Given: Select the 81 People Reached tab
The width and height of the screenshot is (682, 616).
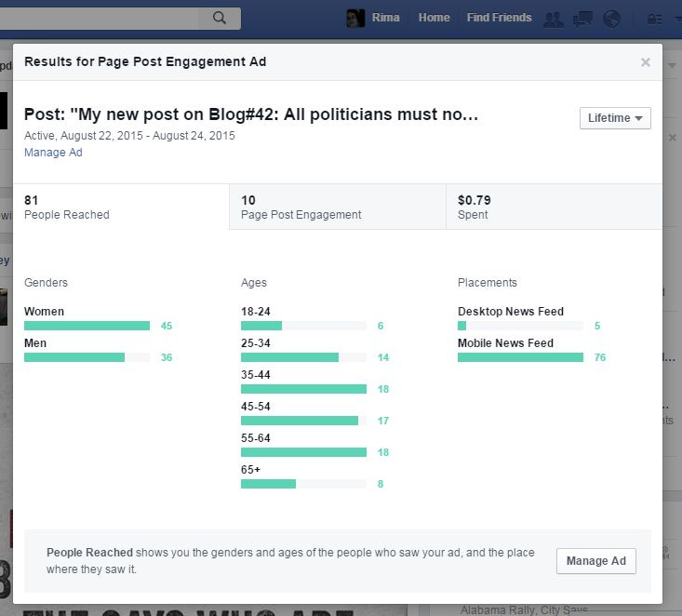Looking at the screenshot, I should (121, 208).
